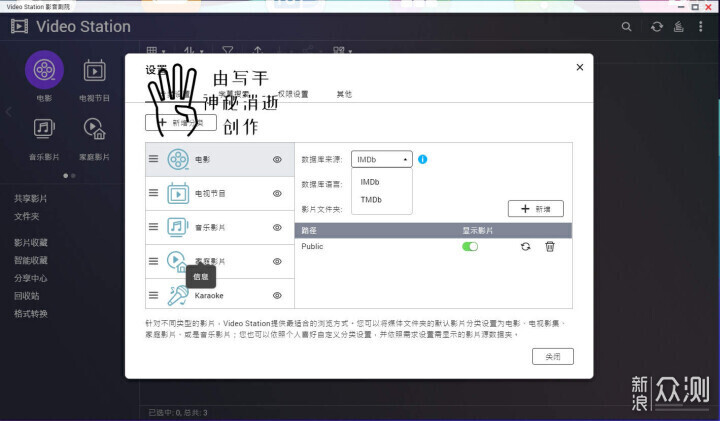This screenshot has height=421, width=720.
Task: Select the 家庭影片 home video sidebar icon
Action: tap(95, 129)
